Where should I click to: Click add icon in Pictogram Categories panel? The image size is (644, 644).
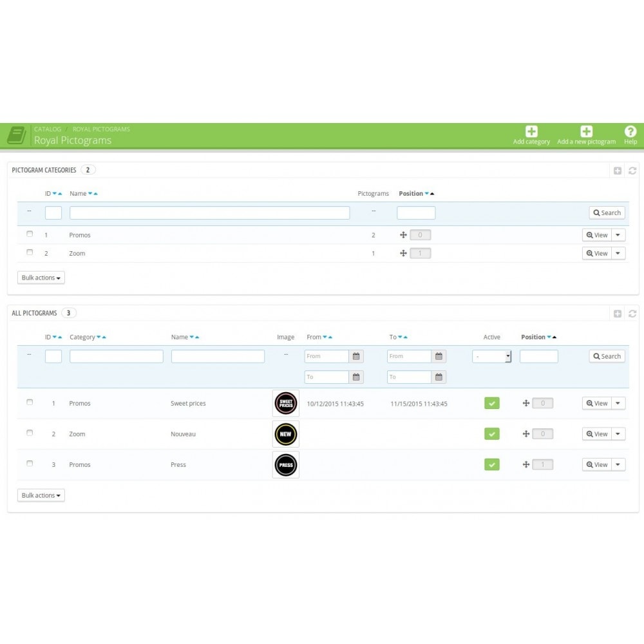click(618, 171)
